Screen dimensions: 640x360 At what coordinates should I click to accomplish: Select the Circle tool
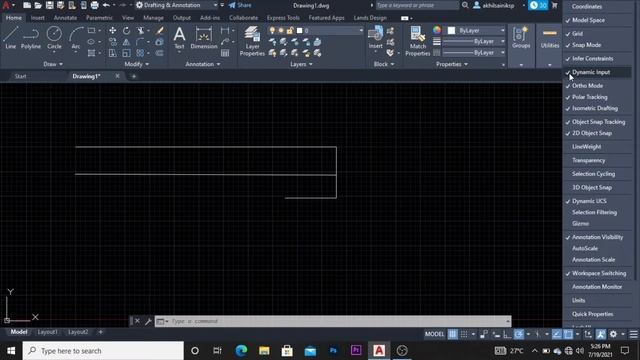(x=54, y=38)
